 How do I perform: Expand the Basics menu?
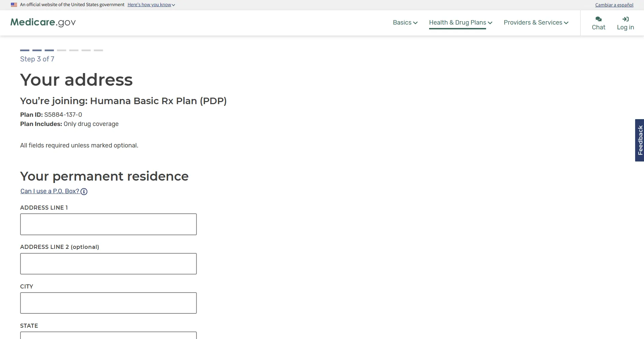pyautogui.click(x=405, y=23)
